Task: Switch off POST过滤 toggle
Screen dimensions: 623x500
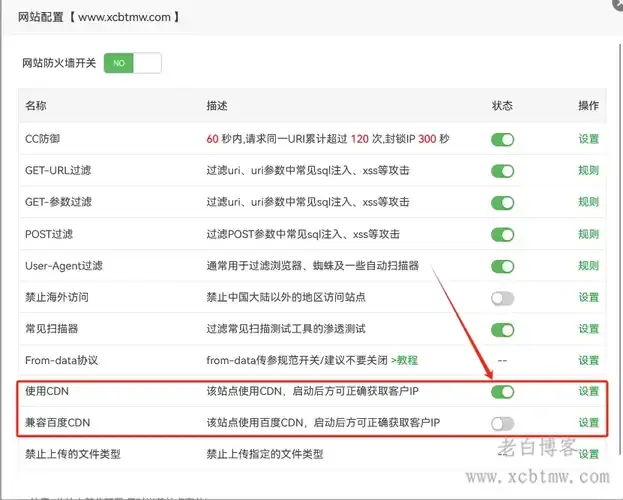Action: (x=502, y=234)
